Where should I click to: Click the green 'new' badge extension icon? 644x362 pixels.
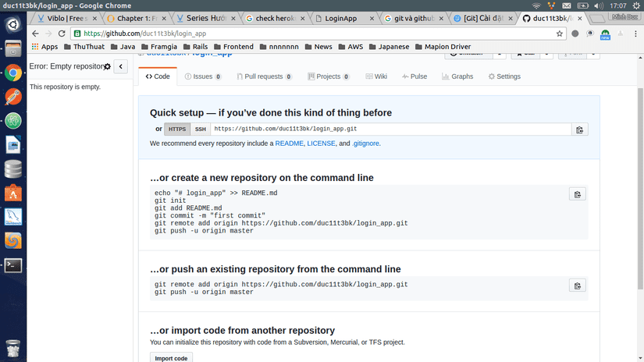tap(605, 34)
